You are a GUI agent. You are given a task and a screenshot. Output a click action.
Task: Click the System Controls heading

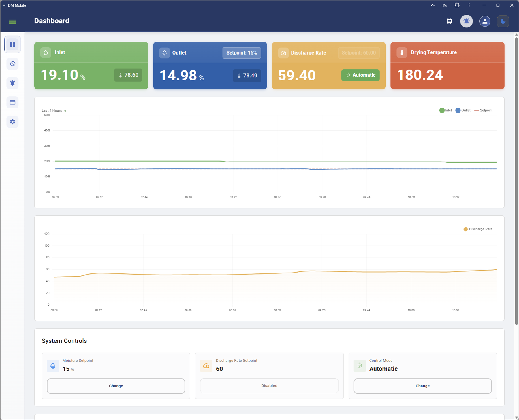click(64, 341)
